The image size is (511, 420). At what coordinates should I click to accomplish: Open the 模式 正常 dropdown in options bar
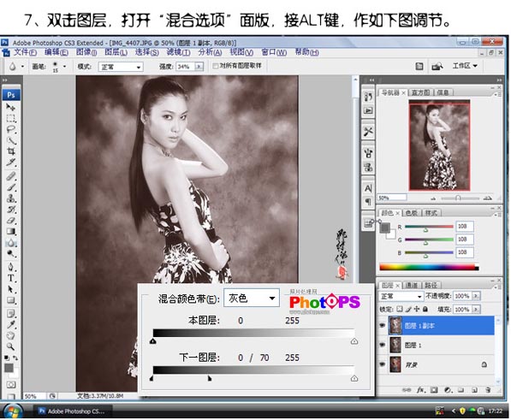point(120,67)
